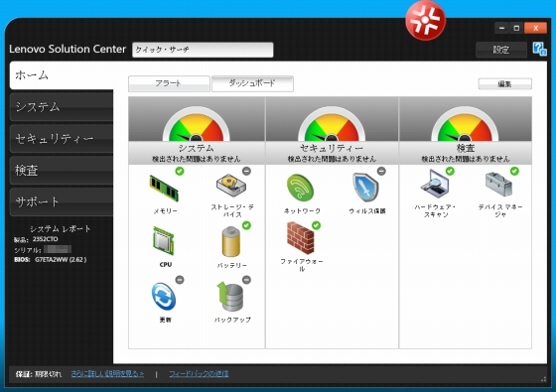Open the ウィルス保護 shield icon
Viewport: 556px width, 392px height.
click(365, 188)
